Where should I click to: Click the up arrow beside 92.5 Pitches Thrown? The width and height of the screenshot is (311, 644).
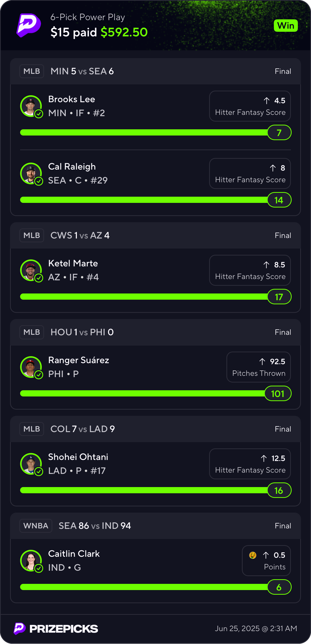pyautogui.click(x=262, y=362)
